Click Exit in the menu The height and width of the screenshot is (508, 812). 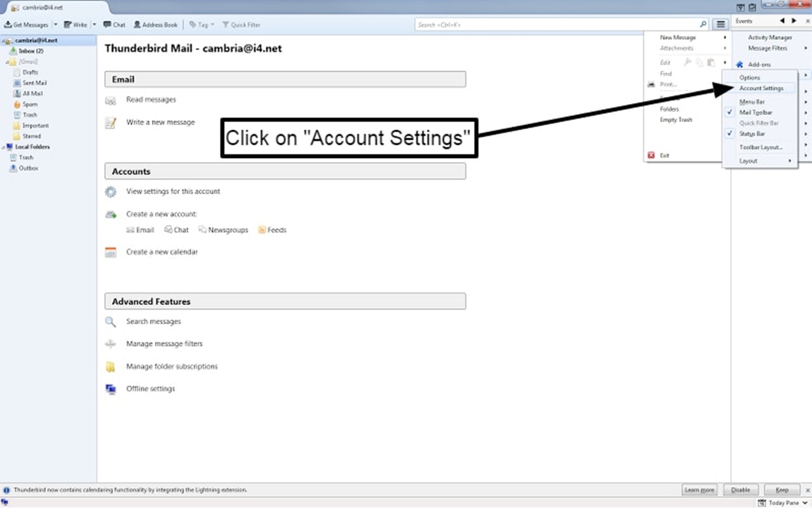(664, 156)
